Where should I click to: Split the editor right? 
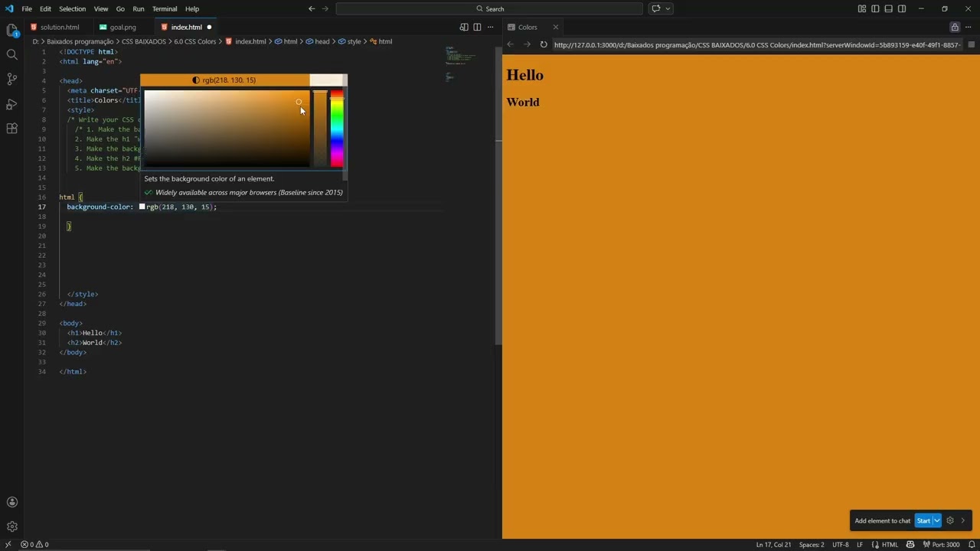(x=477, y=27)
